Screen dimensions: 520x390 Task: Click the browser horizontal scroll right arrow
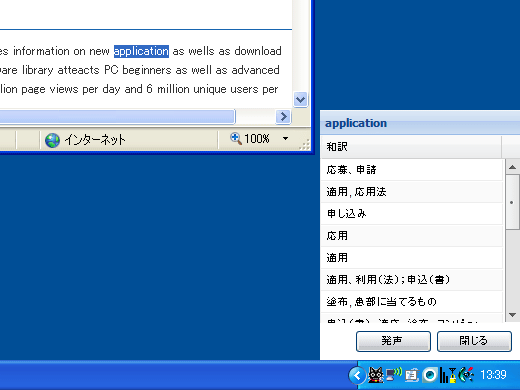(283, 116)
